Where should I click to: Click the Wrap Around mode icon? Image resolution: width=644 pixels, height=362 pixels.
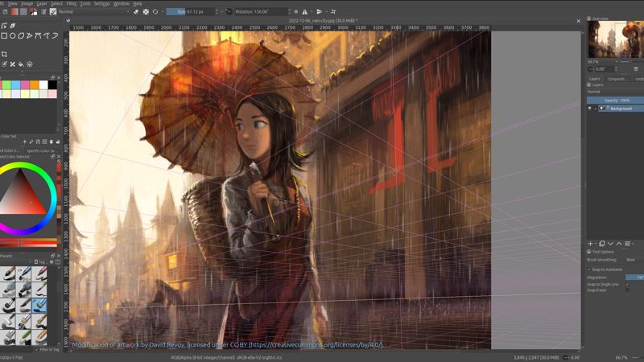tap(333, 12)
